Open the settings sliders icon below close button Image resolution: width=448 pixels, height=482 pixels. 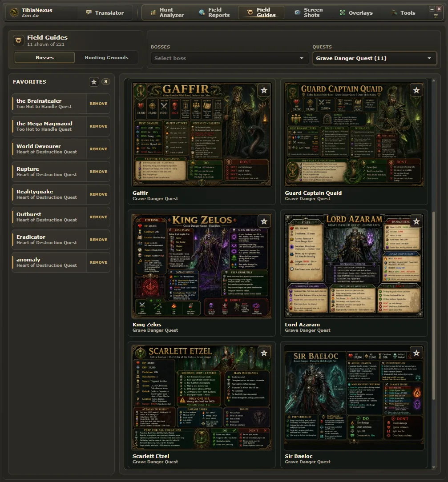point(436,16)
